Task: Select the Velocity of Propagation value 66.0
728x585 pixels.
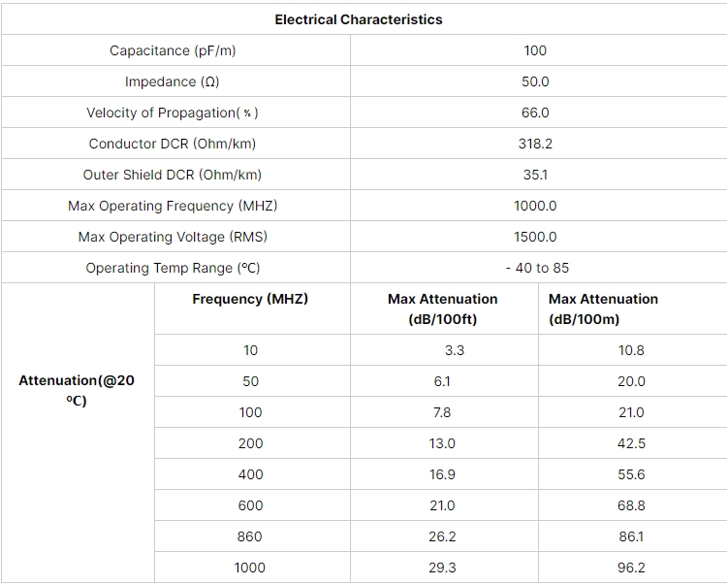Action: pyautogui.click(x=535, y=113)
